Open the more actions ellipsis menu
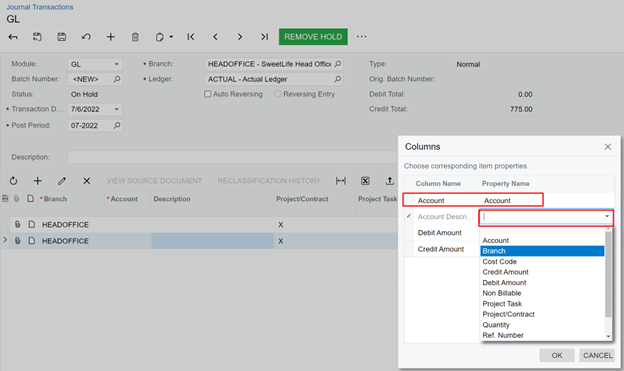Image resolution: width=624 pixels, height=371 pixels. point(361,37)
